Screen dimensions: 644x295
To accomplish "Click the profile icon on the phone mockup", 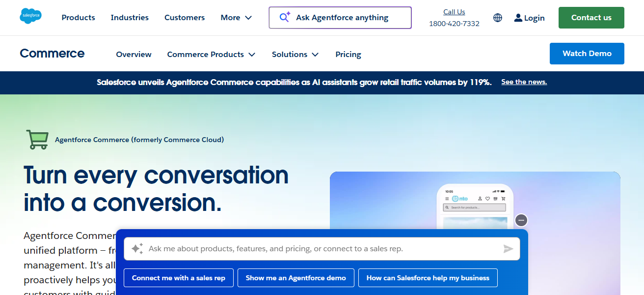I will point(480,199).
